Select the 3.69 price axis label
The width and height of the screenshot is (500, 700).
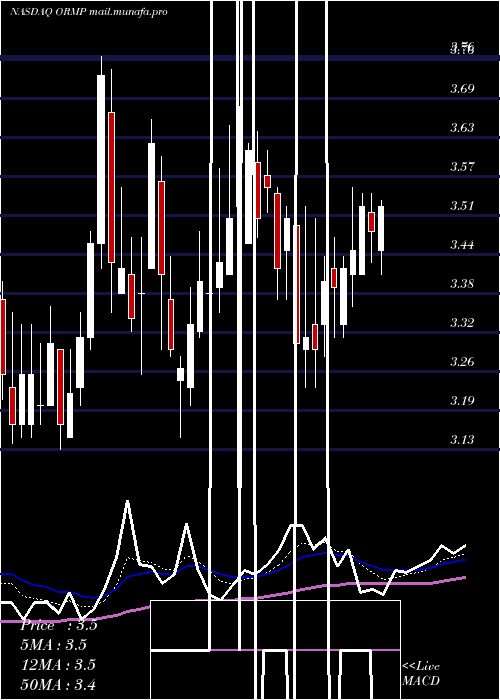[462, 89]
